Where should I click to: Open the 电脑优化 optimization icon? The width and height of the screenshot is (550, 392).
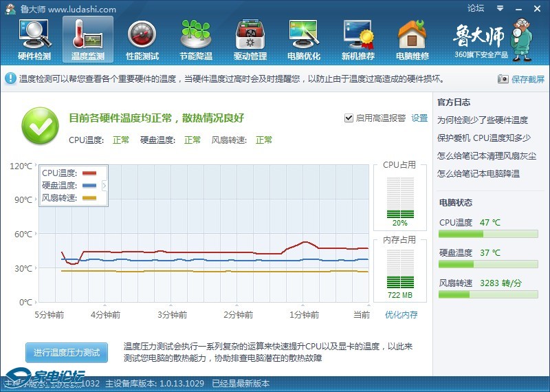point(304,39)
